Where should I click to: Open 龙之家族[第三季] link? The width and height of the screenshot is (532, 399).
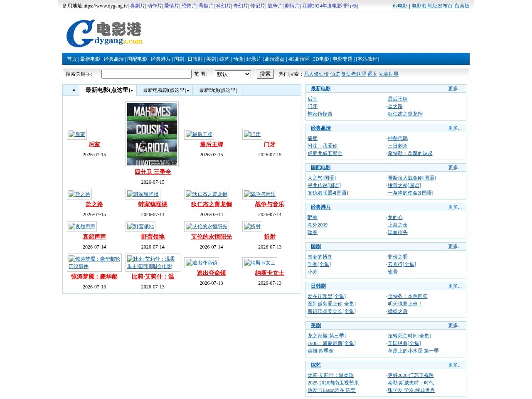click(327, 336)
